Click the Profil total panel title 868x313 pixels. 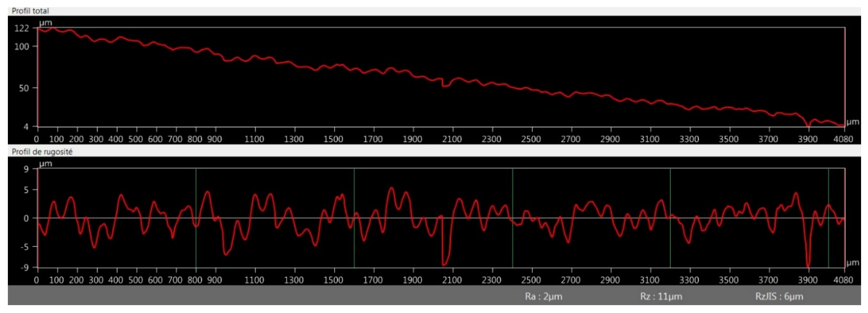tap(30, 11)
